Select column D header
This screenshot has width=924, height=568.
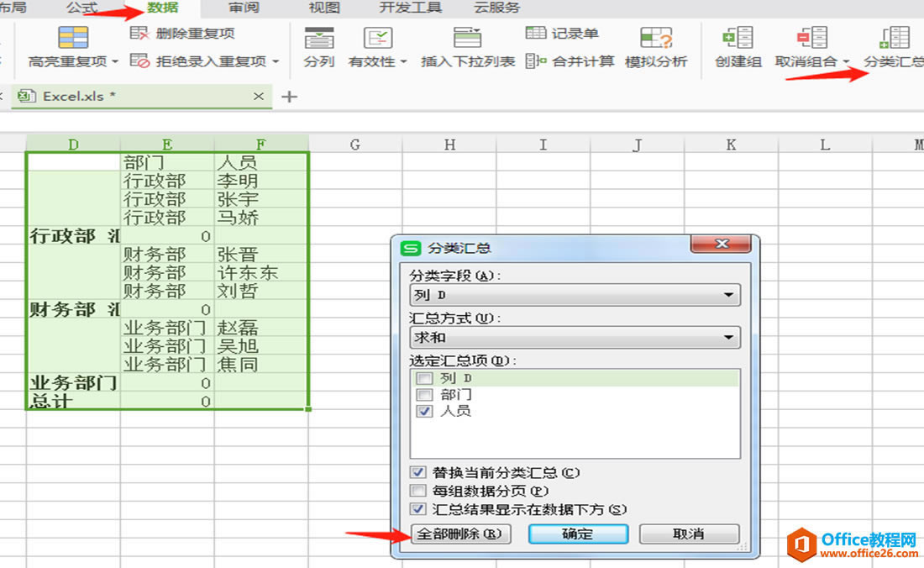coord(73,144)
